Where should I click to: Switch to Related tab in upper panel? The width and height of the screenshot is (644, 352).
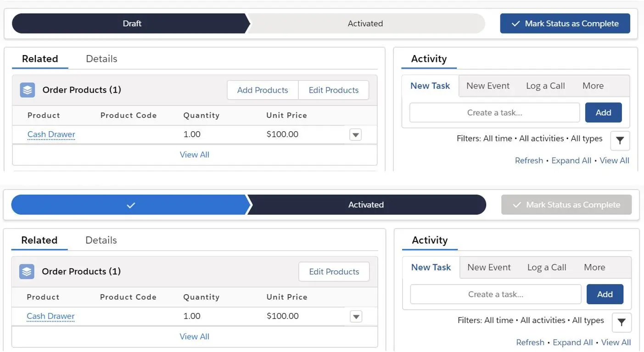pyautogui.click(x=40, y=59)
